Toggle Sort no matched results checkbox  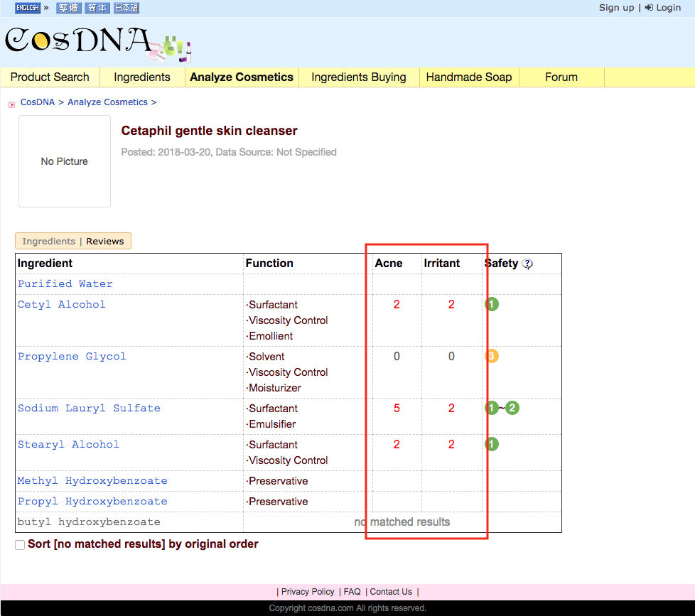click(x=20, y=545)
